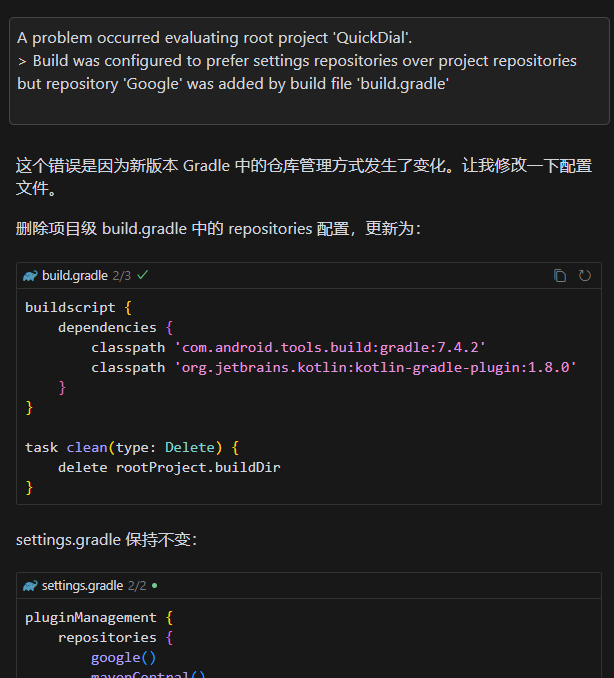Open the settings.gradle file name link
This screenshot has height=678, width=614.
point(82,585)
